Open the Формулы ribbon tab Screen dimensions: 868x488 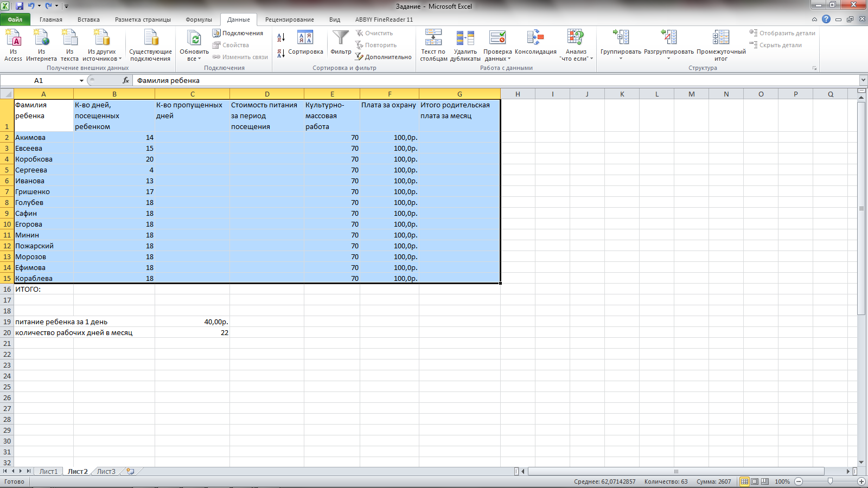tap(199, 20)
